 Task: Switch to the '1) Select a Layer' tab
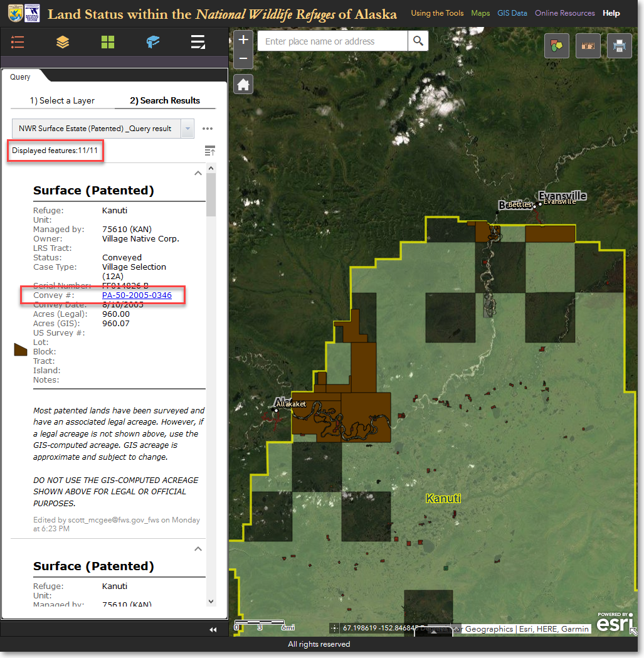62,100
